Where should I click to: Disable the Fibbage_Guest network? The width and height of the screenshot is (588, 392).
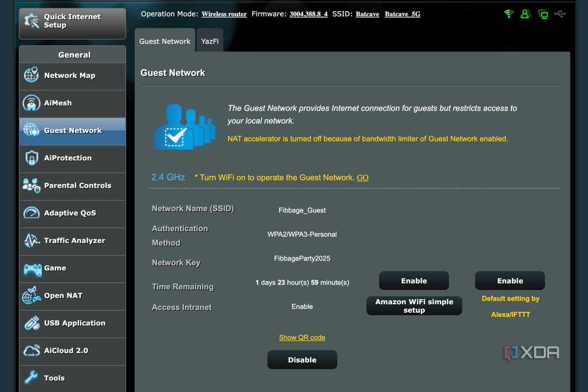pyautogui.click(x=302, y=360)
